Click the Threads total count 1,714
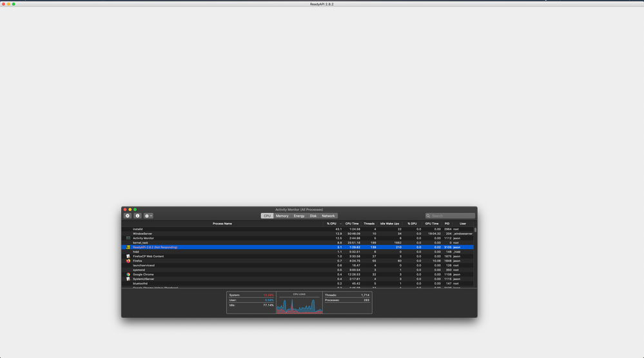This screenshot has width=644, height=358. (365, 295)
